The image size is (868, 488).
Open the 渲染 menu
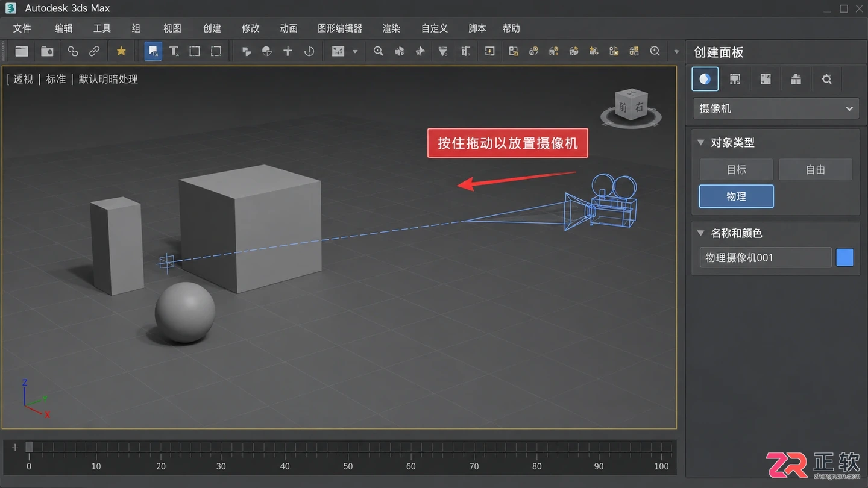[x=391, y=28]
